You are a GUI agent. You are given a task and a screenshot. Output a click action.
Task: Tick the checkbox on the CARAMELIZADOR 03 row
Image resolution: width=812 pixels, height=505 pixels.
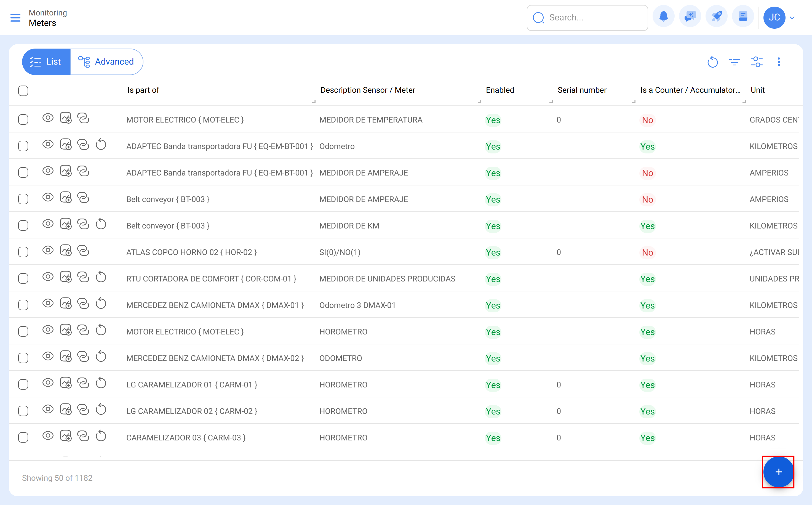[23, 437]
